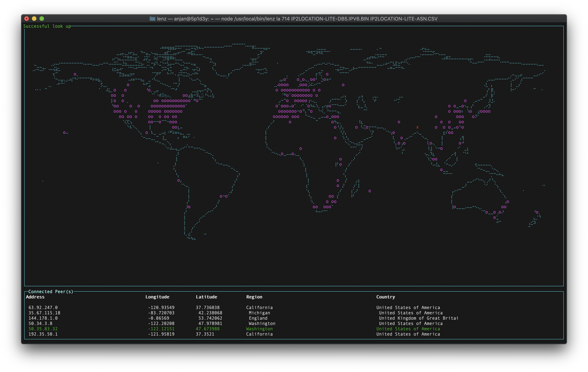Select peer address 50.34.3.8
588x372 pixels.
pyautogui.click(x=40, y=323)
